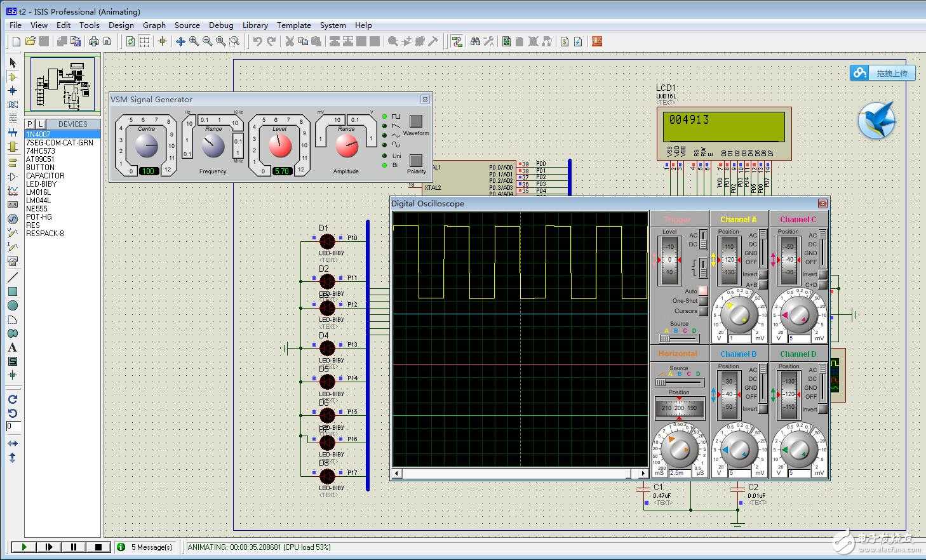This screenshot has height=560, width=926.
Task: Toggle the Channel A Invert button
Action: (763, 274)
